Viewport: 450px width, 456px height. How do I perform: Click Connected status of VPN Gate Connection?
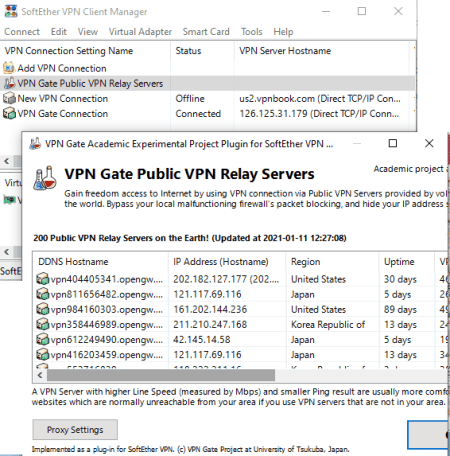point(198,114)
